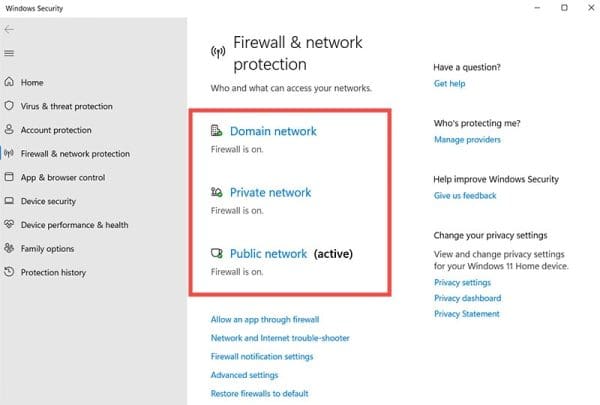600x405 pixels.
Task: Click the Account protection person icon
Action: 9,129
